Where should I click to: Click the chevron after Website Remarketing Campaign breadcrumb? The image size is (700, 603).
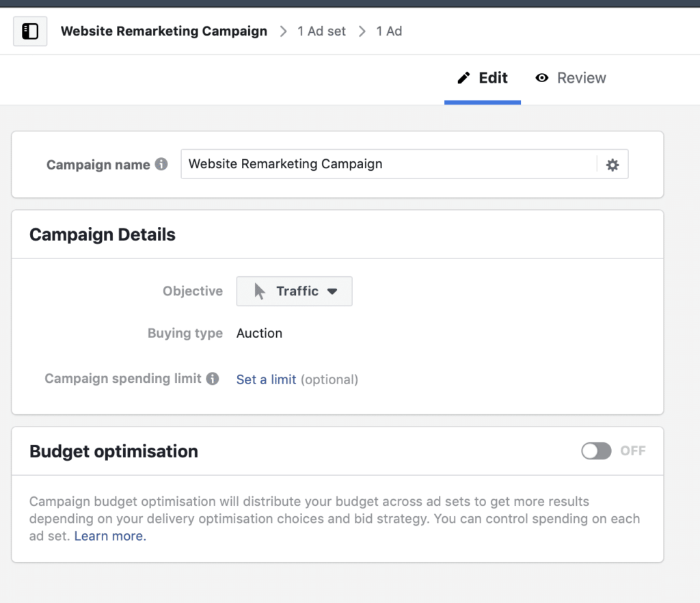pos(283,31)
